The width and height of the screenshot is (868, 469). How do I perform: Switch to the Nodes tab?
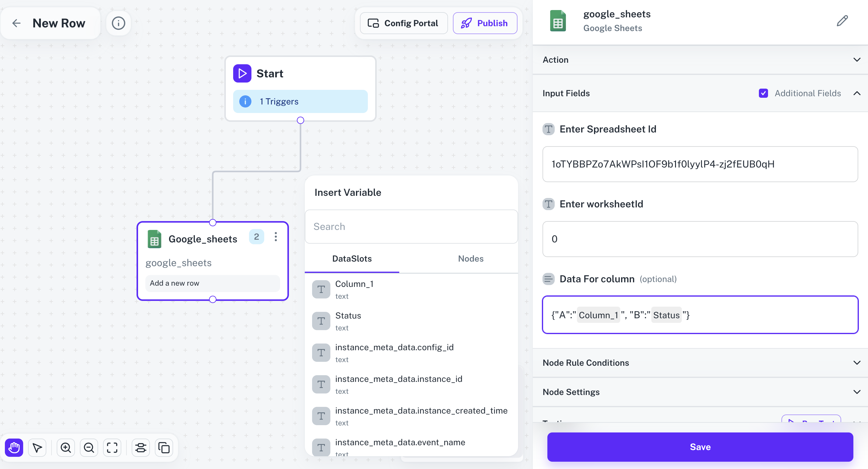(x=470, y=259)
